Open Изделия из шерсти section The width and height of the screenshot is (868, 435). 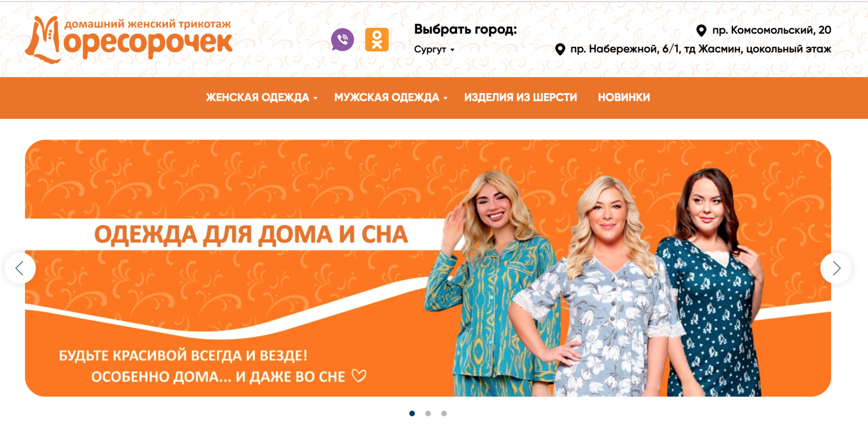pos(520,97)
